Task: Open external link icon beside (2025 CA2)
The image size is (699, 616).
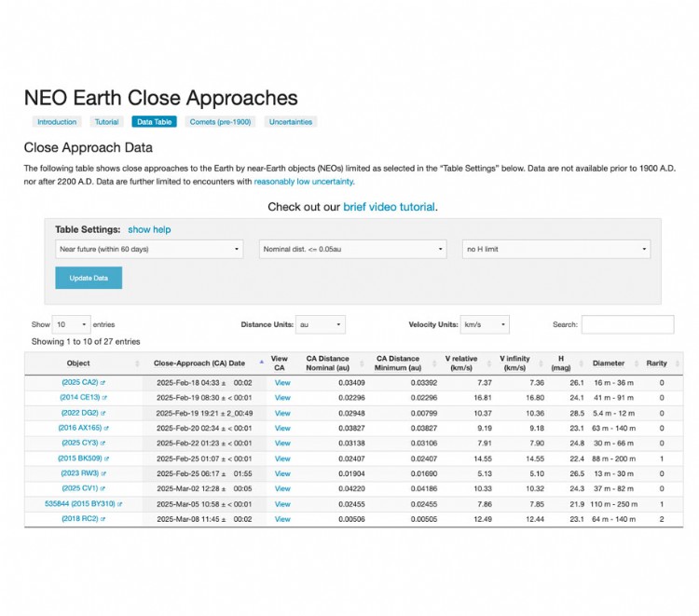Action: 103,383
